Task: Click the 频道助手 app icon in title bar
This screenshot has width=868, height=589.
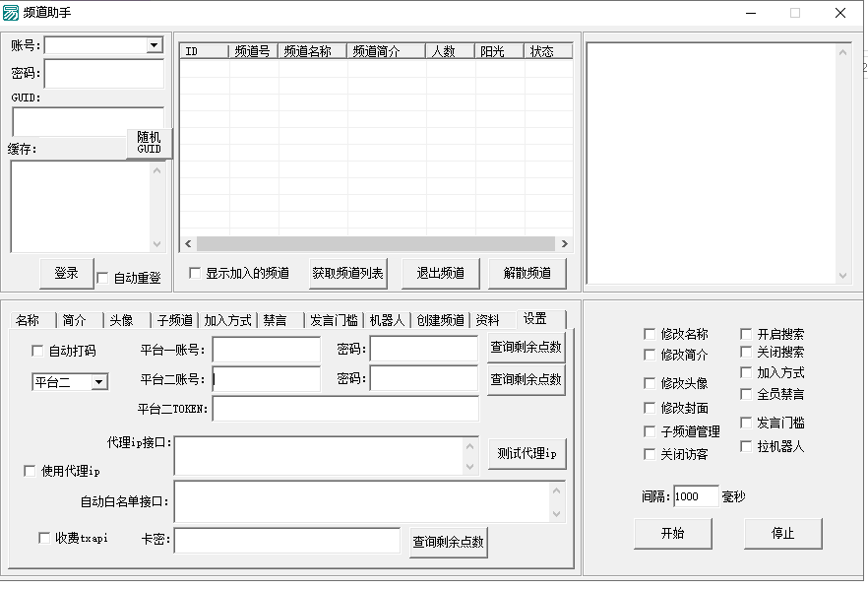Action: tap(11, 13)
